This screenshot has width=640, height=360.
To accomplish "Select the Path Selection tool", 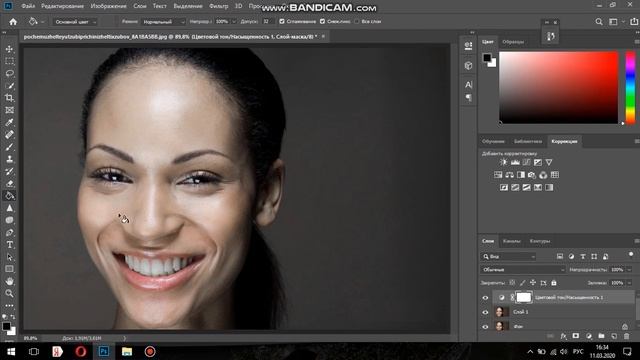I will point(9,257).
